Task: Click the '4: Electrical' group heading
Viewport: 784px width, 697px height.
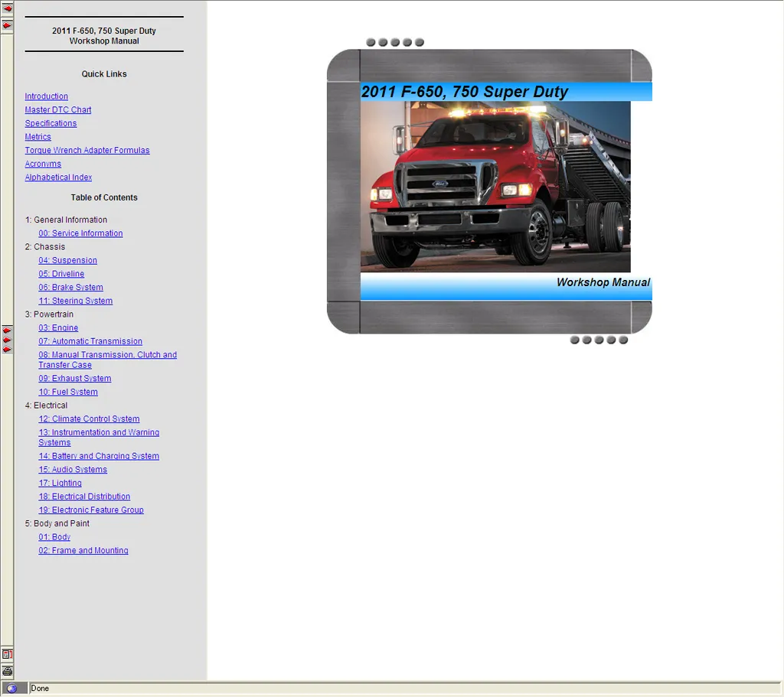Action: point(46,405)
